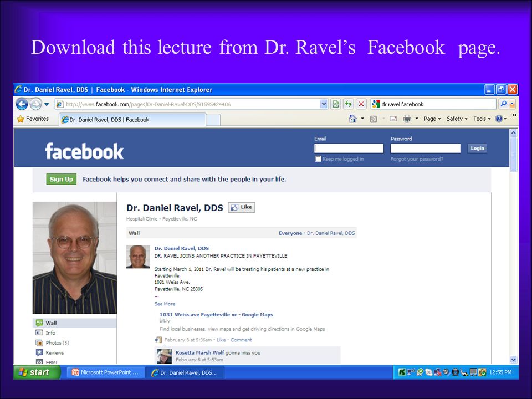Open the large profile photo
The image size is (532, 399).
point(75,258)
